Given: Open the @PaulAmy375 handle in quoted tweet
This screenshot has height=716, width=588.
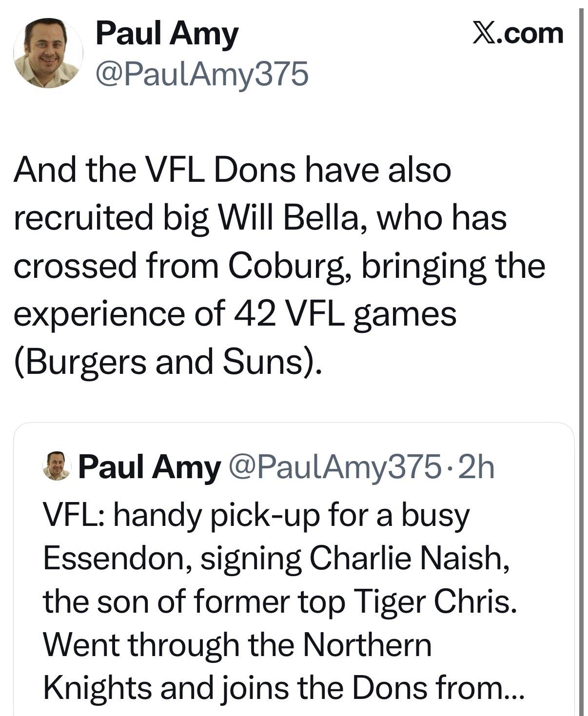Looking at the screenshot, I should (334, 467).
